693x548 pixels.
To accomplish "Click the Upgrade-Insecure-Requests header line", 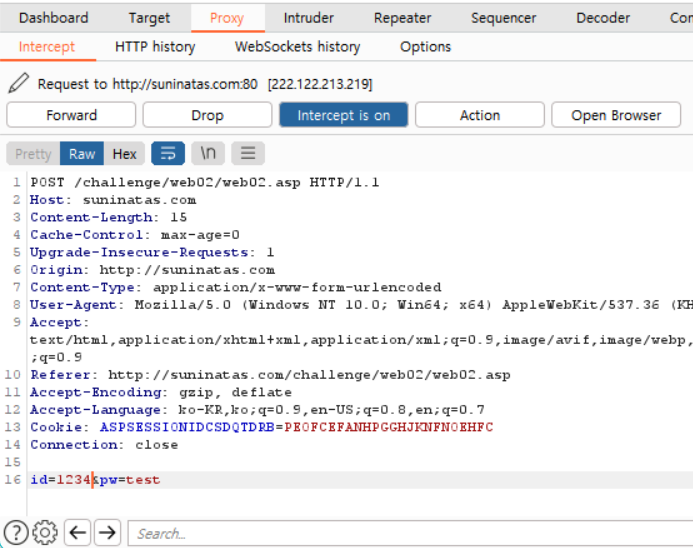I will 152,252.
